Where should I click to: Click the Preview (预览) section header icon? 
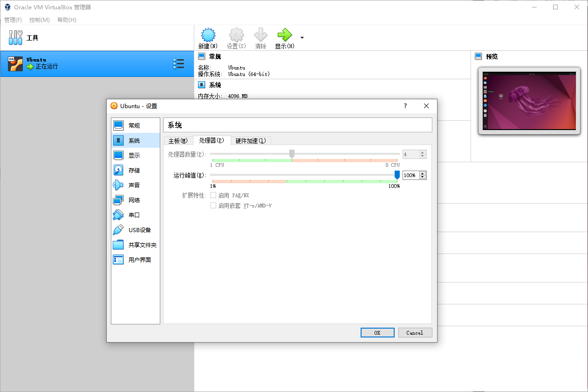tap(479, 56)
